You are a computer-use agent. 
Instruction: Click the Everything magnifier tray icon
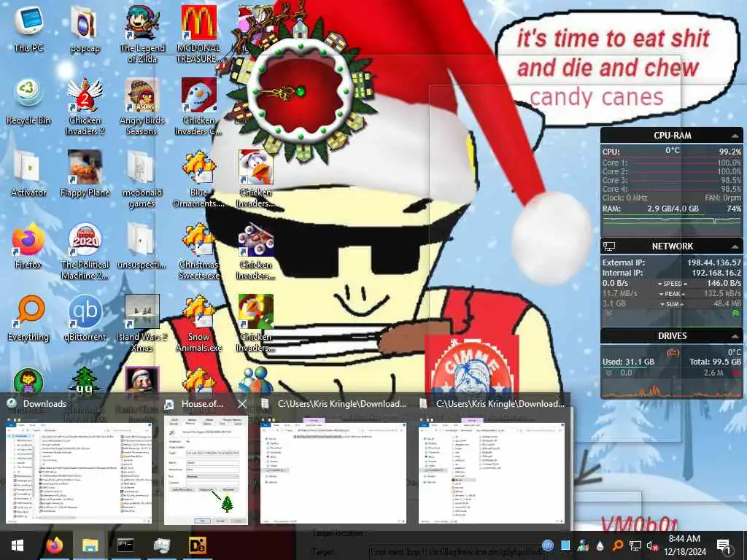pyautogui.click(x=617, y=545)
